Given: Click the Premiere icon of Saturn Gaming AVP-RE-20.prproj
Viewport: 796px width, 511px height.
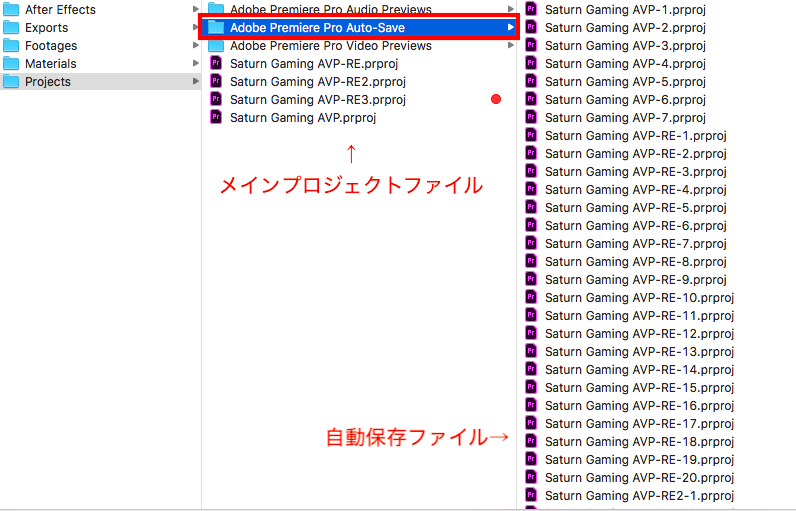Looking at the screenshot, I should (x=531, y=478).
